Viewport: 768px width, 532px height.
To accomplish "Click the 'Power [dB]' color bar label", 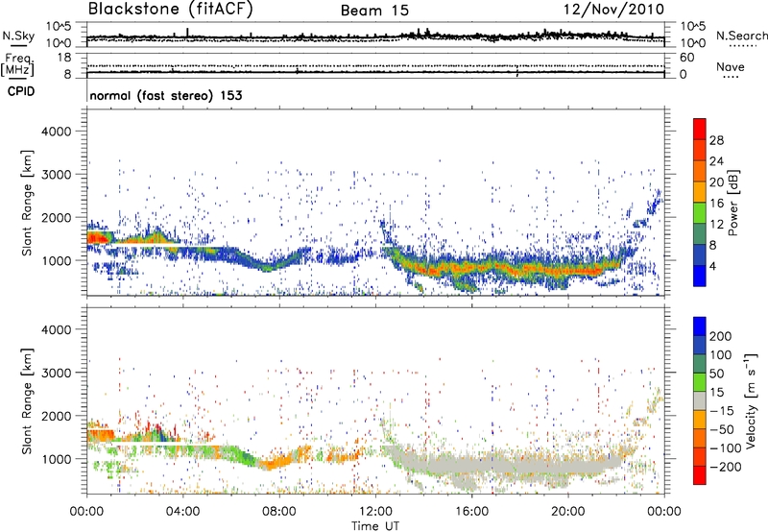I will (732, 203).
